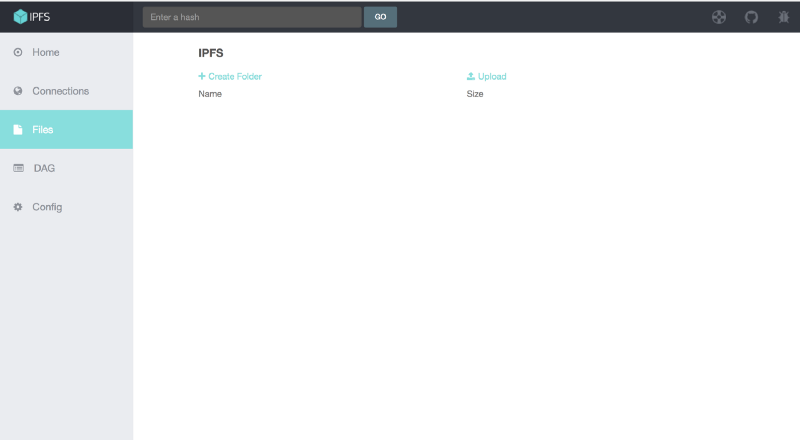Click the Create Folder link
Screen dimensions: 800x440
[x=230, y=76]
